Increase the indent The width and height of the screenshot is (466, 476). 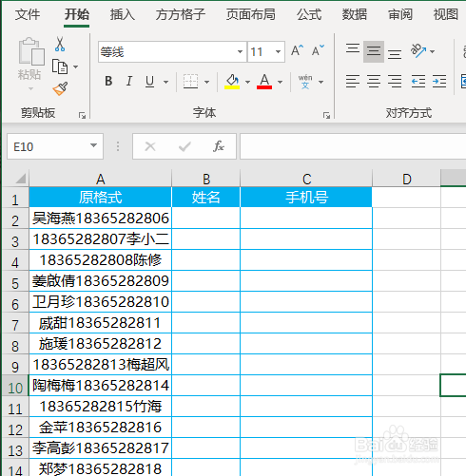(x=439, y=82)
